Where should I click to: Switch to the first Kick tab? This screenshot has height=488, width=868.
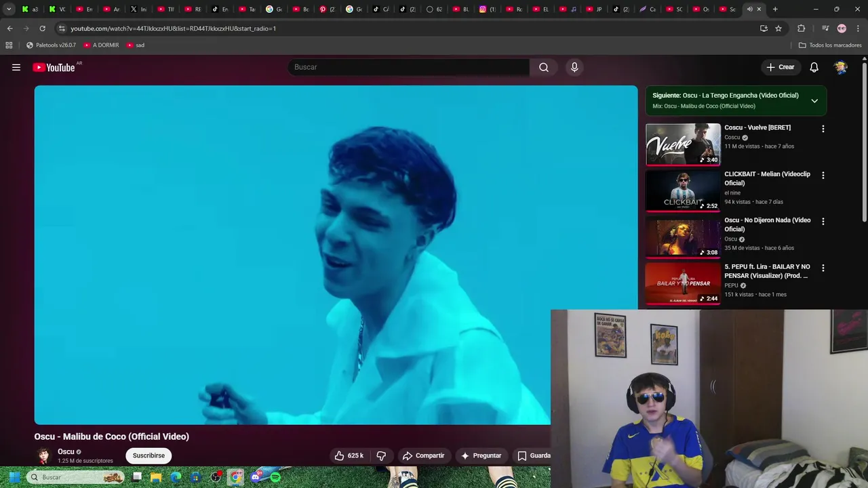coord(31,9)
